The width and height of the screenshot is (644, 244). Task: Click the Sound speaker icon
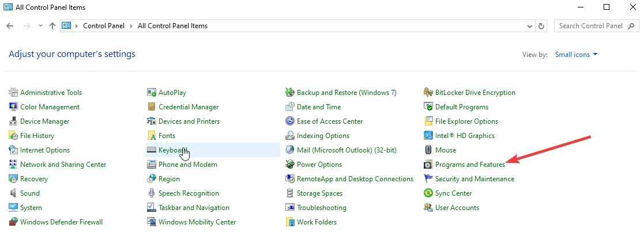pyautogui.click(x=13, y=193)
